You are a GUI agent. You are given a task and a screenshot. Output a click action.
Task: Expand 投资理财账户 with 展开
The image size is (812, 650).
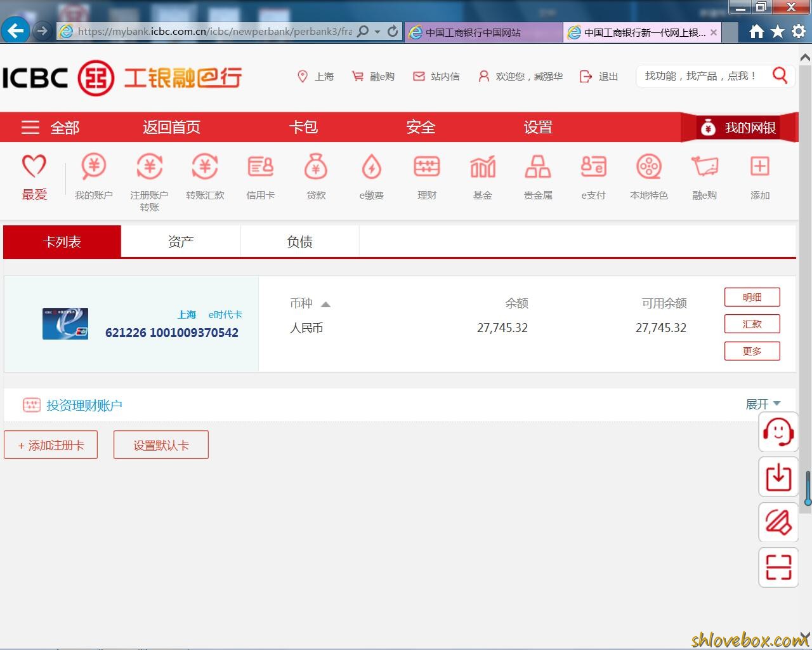pos(763,404)
